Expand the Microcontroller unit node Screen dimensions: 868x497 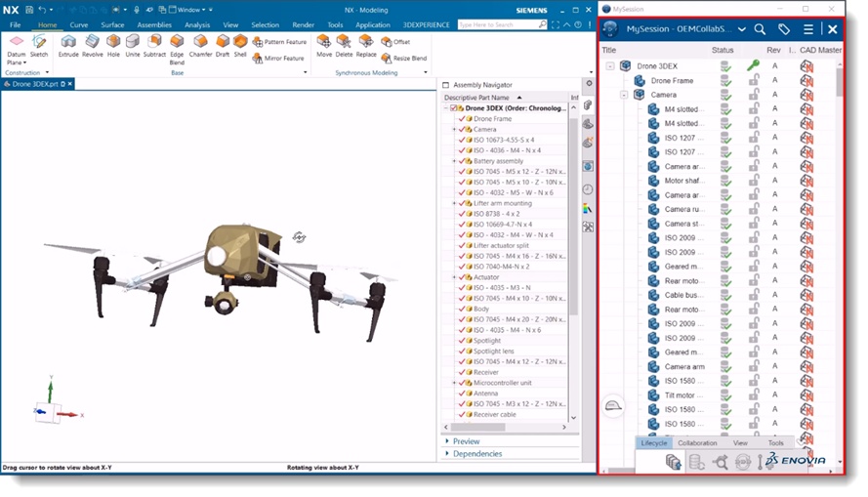coord(454,383)
